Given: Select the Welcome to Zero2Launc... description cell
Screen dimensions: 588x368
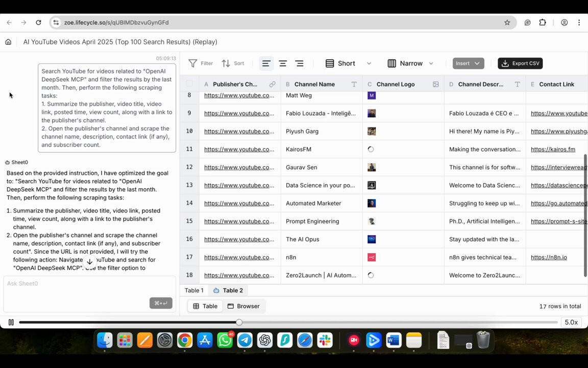Looking at the screenshot, I should click(x=485, y=275).
